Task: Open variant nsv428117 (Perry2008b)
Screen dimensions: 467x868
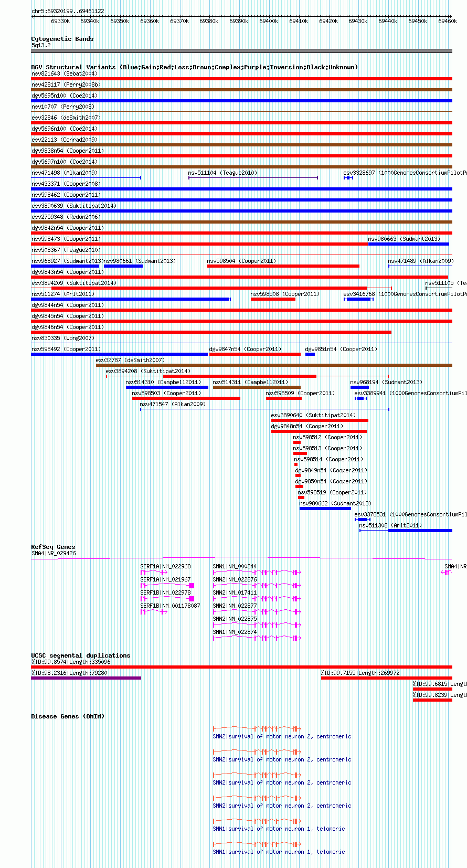Action: pos(66,84)
